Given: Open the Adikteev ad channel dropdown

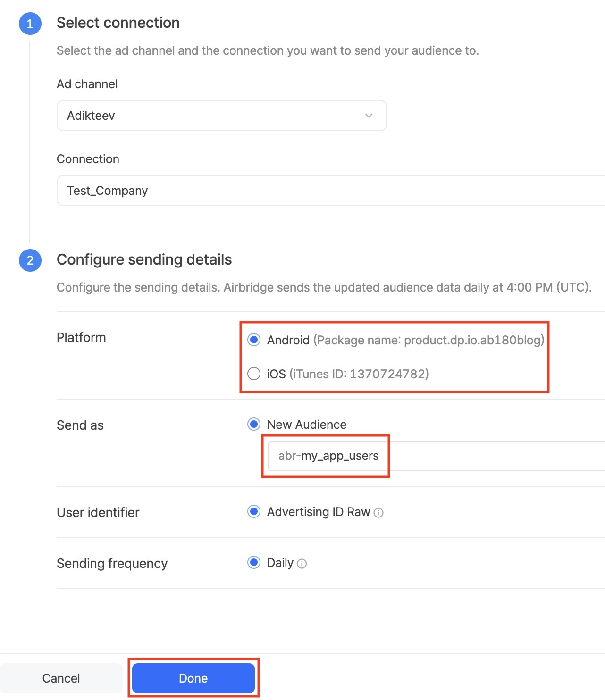Looking at the screenshot, I should click(x=221, y=116).
